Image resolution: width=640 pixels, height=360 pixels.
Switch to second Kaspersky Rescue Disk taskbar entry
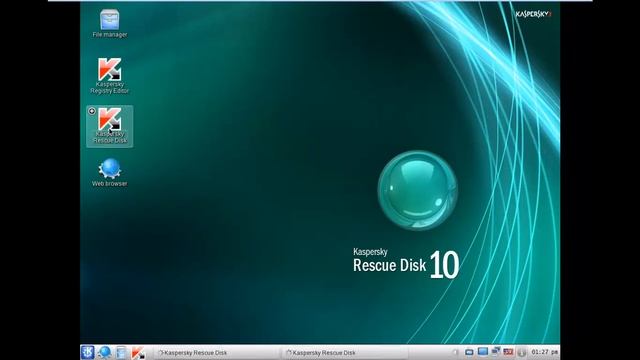point(345,353)
